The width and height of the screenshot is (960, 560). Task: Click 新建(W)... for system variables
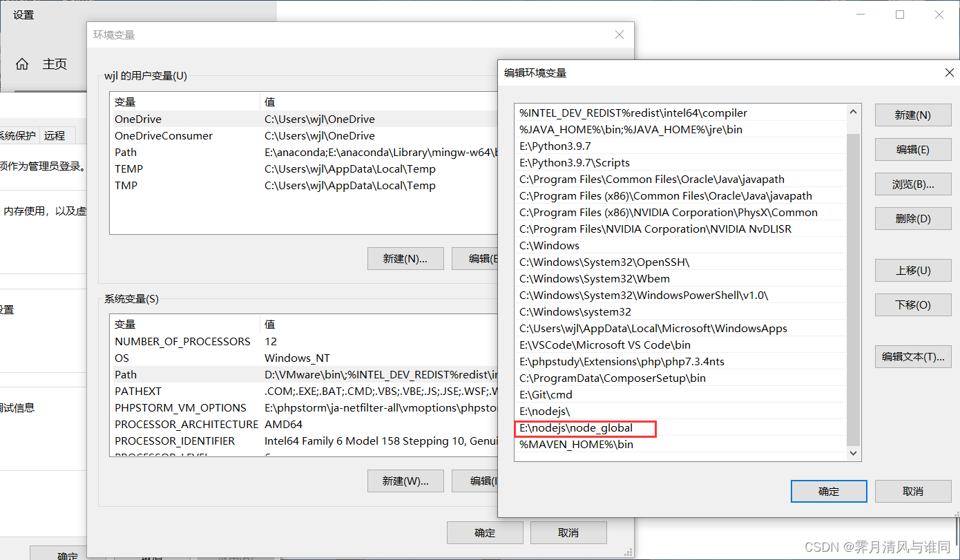[405, 481]
